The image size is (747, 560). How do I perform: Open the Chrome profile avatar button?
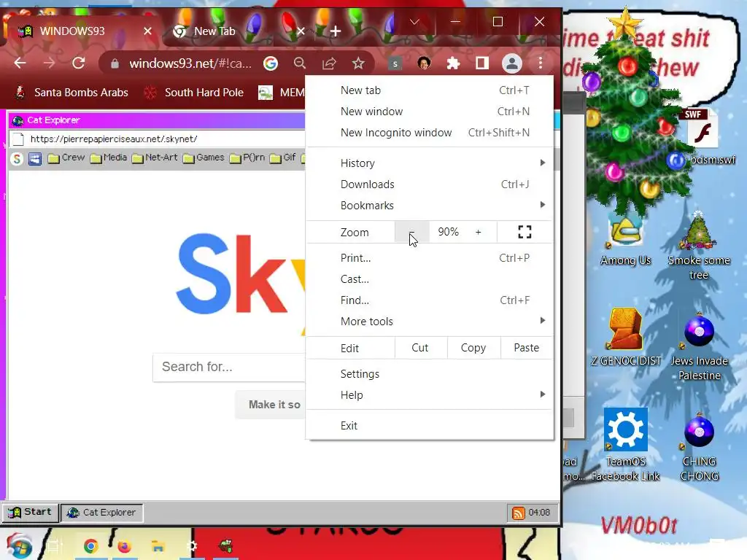(511, 63)
